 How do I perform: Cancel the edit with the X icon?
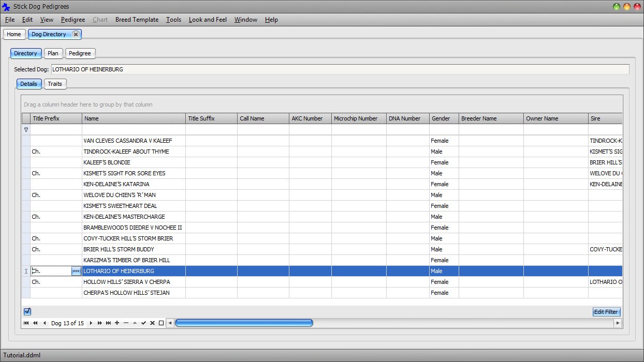pos(152,323)
